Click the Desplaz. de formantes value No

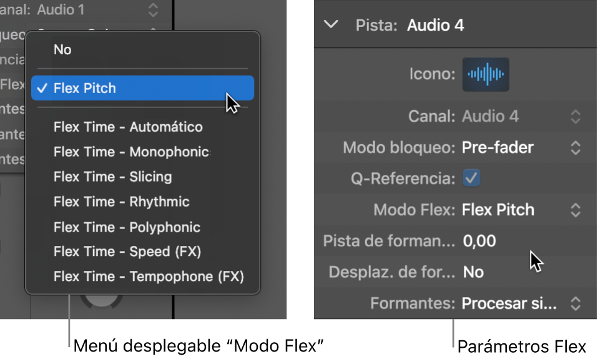click(x=473, y=272)
